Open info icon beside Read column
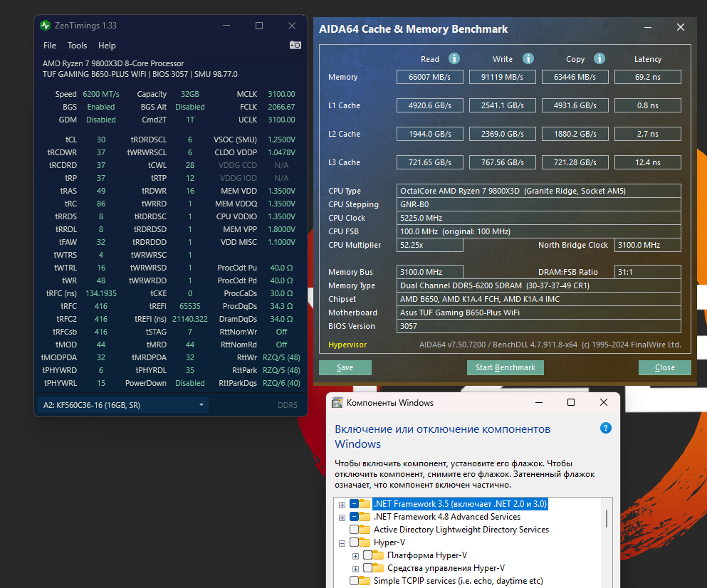Viewport: 707px width, 588px height. [x=454, y=58]
